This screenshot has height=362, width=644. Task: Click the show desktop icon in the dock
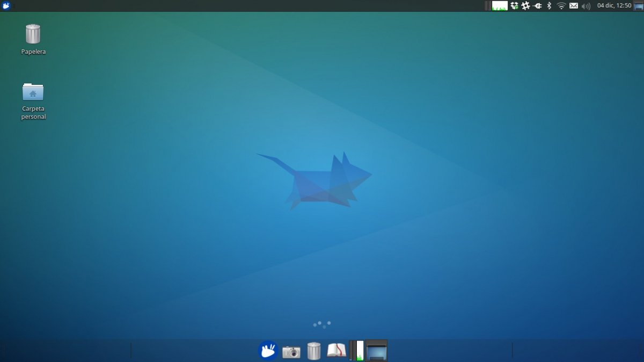(x=376, y=350)
